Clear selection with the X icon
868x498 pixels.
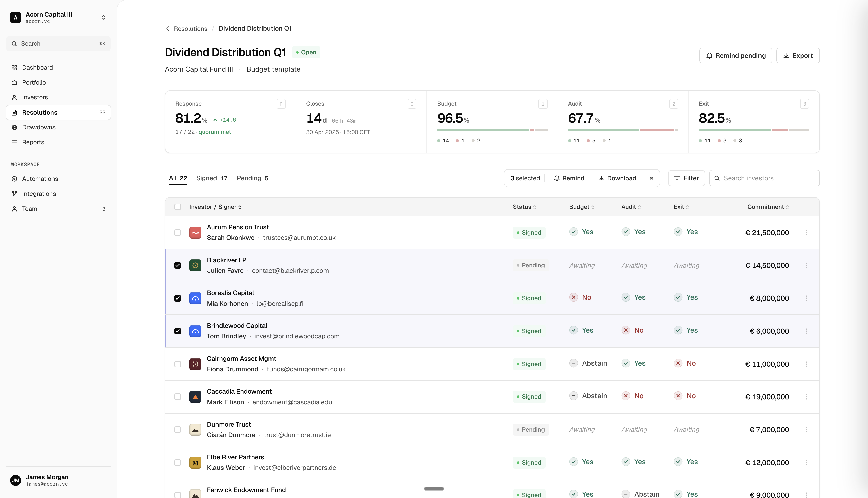pos(651,178)
